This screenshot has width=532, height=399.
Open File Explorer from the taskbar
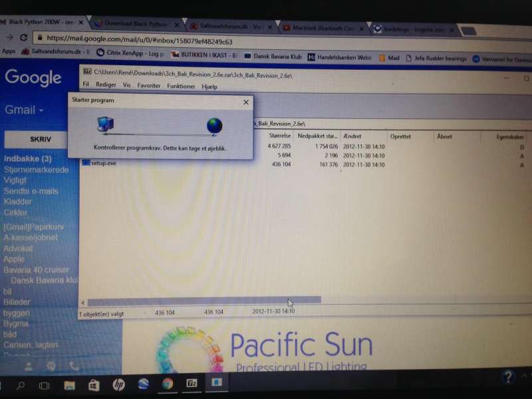[x=69, y=385]
